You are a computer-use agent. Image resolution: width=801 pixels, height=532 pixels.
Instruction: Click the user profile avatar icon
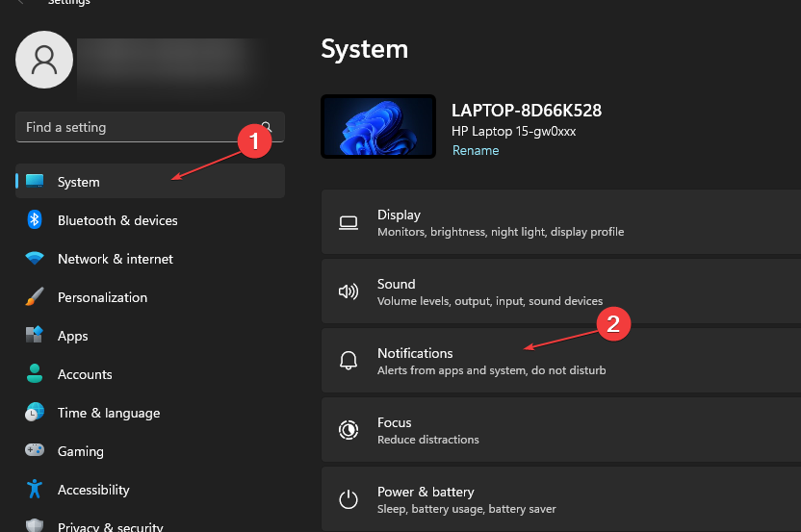(44, 60)
